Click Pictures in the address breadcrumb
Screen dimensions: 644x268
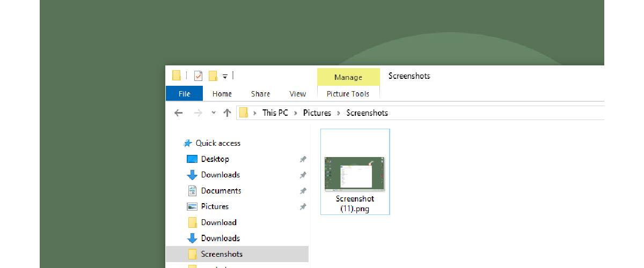pos(317,113)
